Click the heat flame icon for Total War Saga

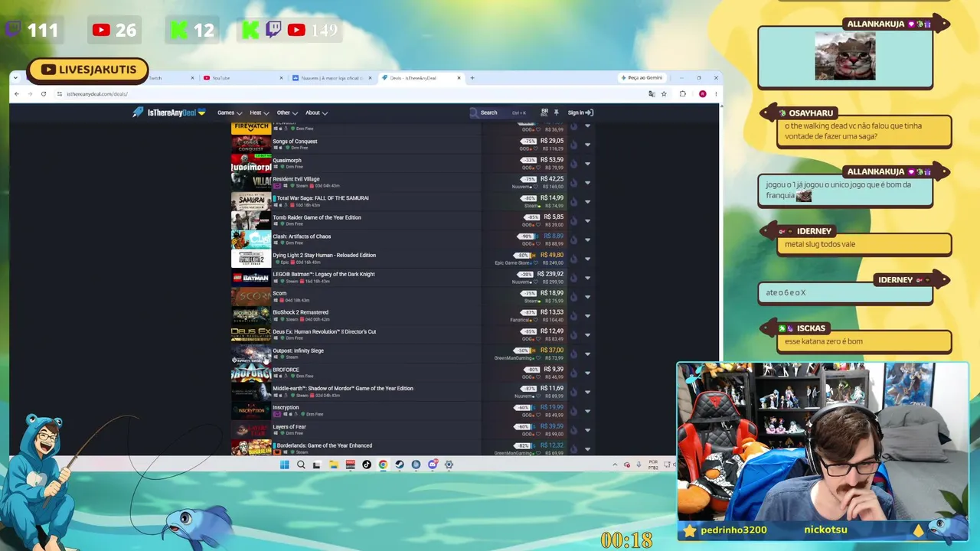pos(573,201)
